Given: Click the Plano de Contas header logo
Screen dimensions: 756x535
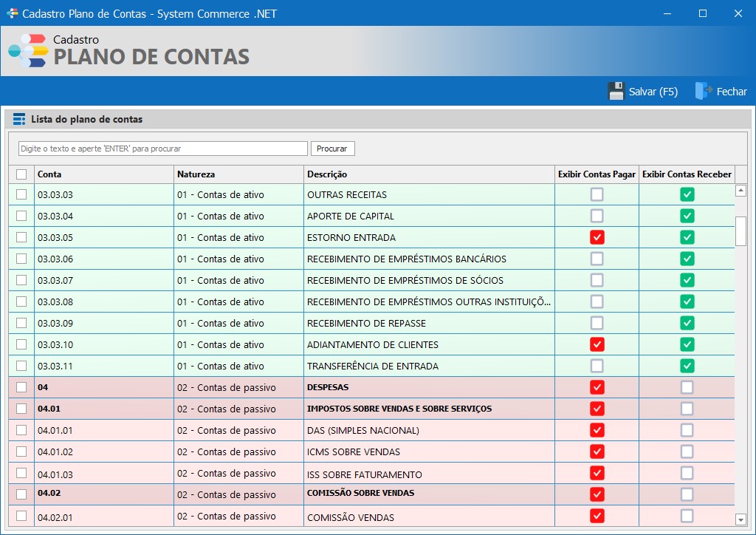Looking at the screenshot, I should 27,51.
